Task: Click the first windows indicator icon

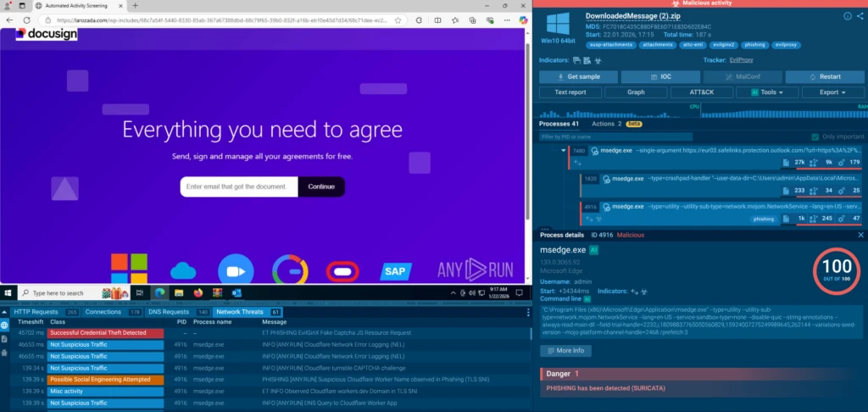Action: [576, 60]
